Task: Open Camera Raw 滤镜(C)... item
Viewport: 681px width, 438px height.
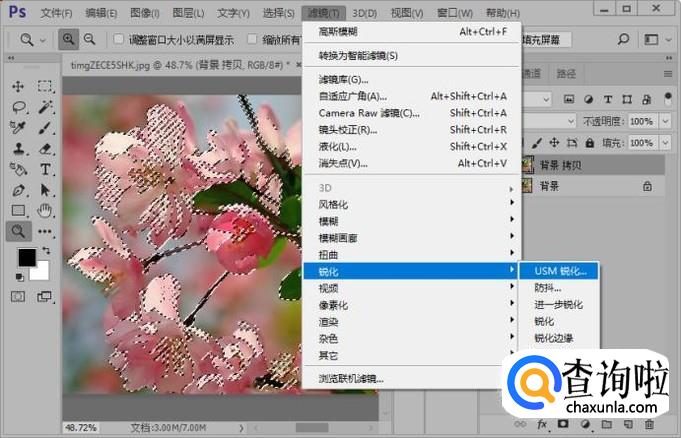Action: (x=412, y=113)
